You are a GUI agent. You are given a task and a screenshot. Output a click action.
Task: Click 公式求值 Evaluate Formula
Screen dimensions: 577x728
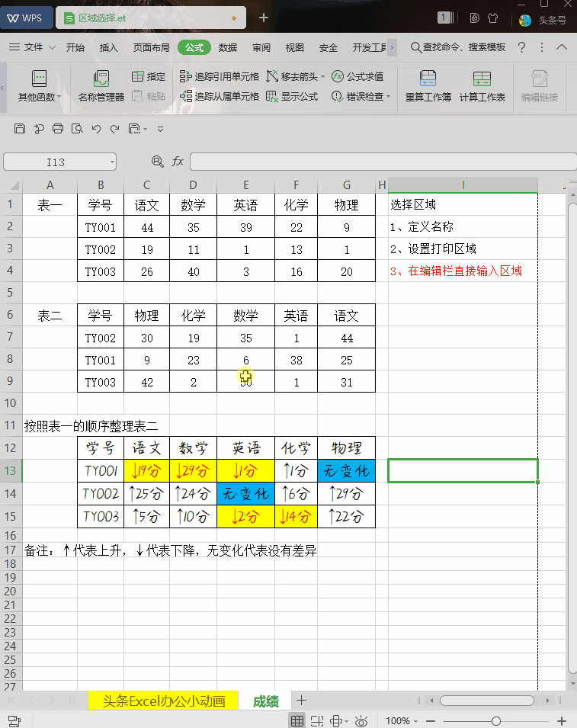tap(358, 76)
